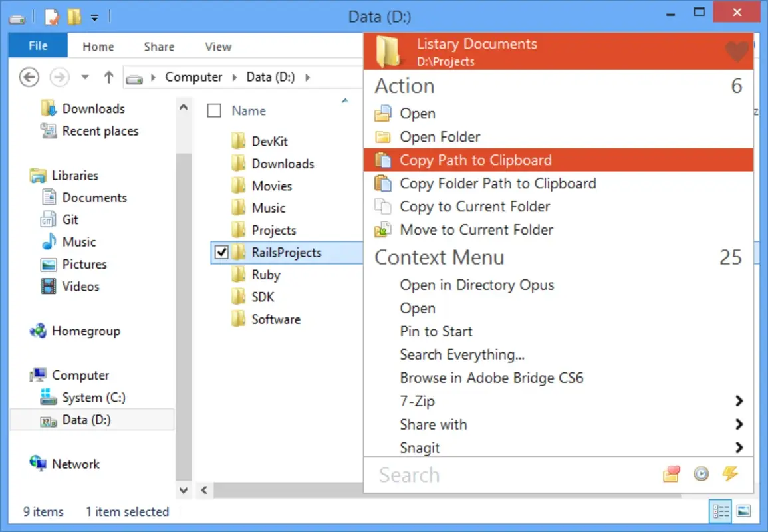
Task: Click the heart icon on Listary Documents header
Action: (737, 51)
